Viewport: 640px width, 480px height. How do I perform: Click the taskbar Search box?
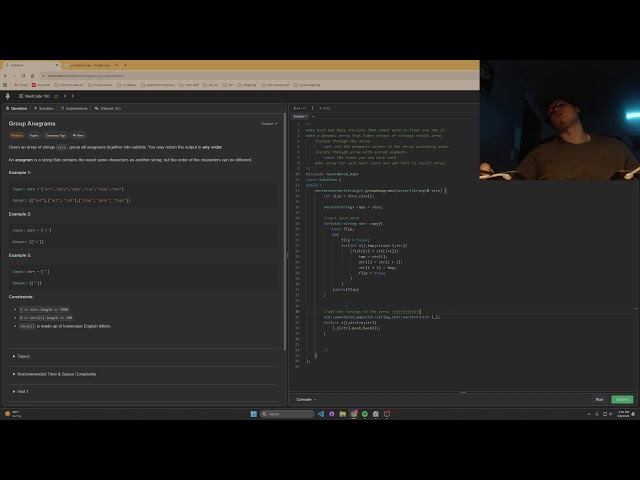point(287,414)
